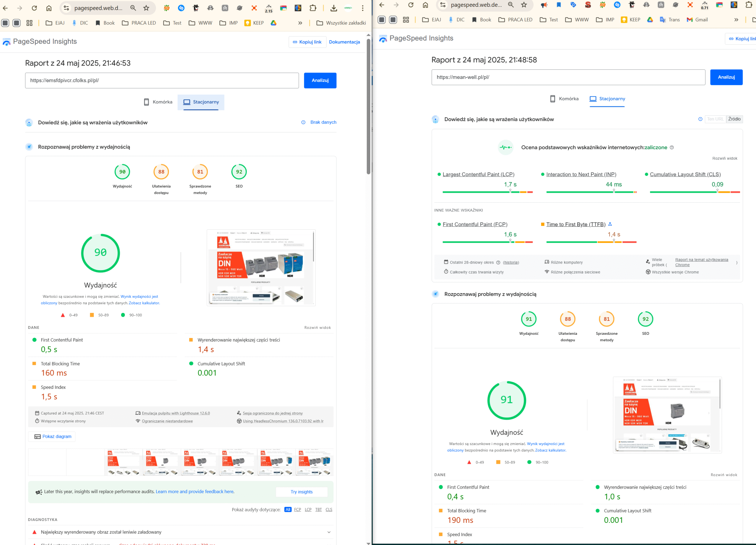
Task: Click the home icon in right browser
Action: [x=425, y=5]
